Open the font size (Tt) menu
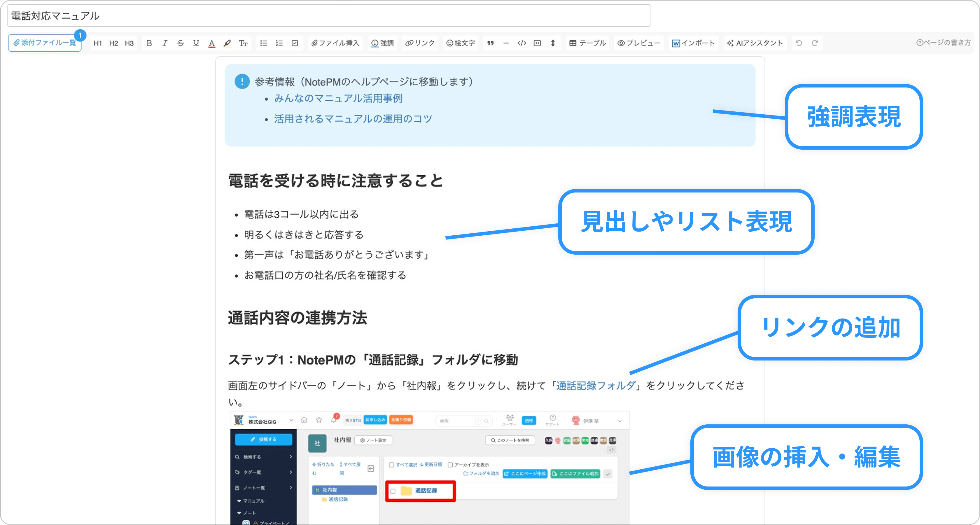This screenshot has height=525, width=980. point(243,43)
